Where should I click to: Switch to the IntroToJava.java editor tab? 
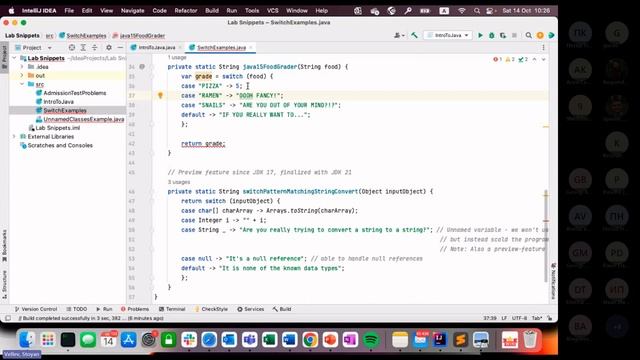[x=157, y=48]
